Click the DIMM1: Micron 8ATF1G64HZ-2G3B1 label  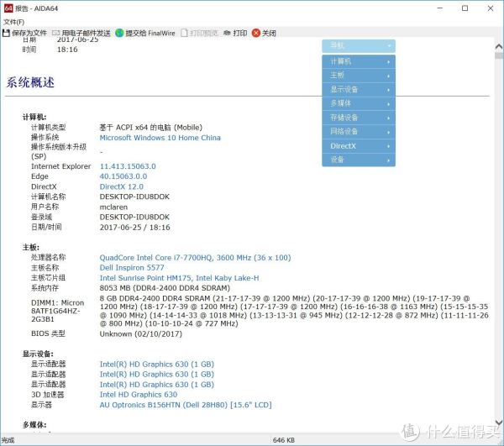(57, 311)
